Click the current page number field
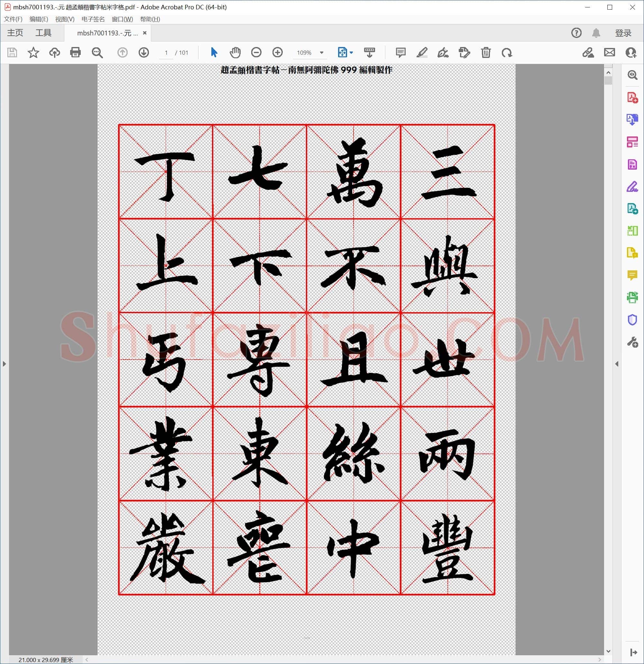Viewport: 644px width, 664px height. 166,52
